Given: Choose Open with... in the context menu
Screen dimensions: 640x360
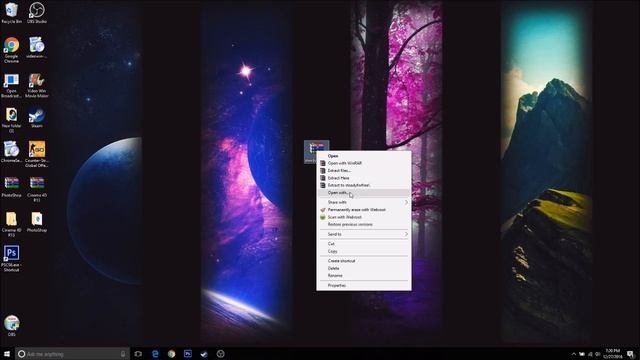Looking at the screenshot, I should [x=364, y=193].
